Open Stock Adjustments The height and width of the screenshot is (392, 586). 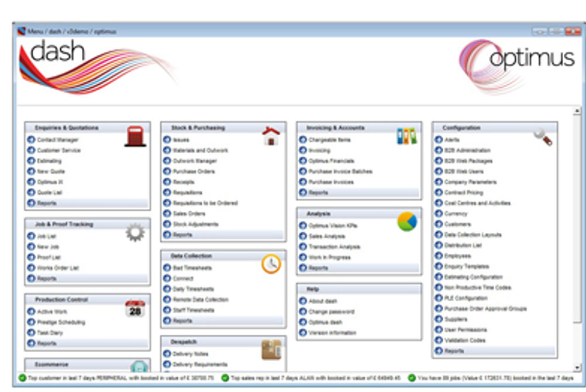(195, 224)
